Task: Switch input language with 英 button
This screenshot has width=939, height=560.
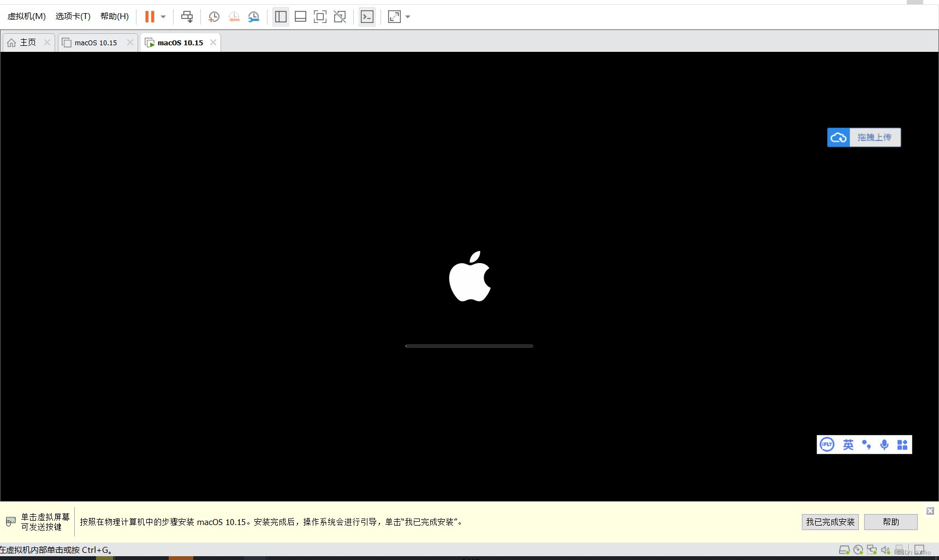Action: click(x=848, y=445)
